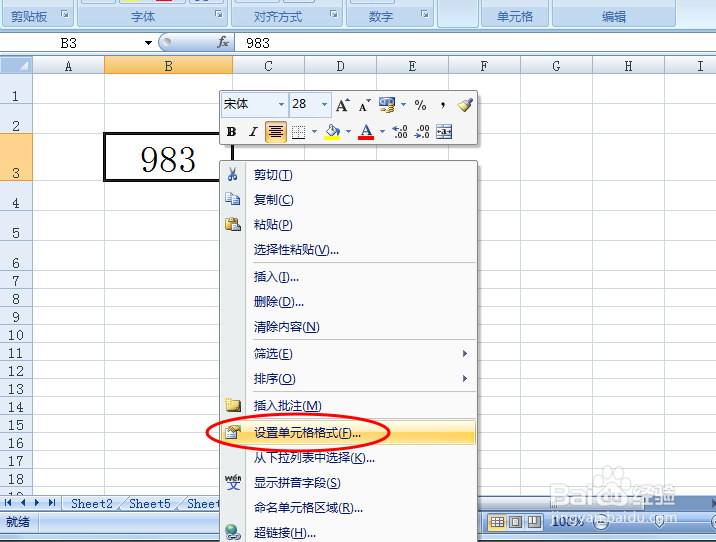Choose 清除内容(N) from context menu

[x=348, y=326]
